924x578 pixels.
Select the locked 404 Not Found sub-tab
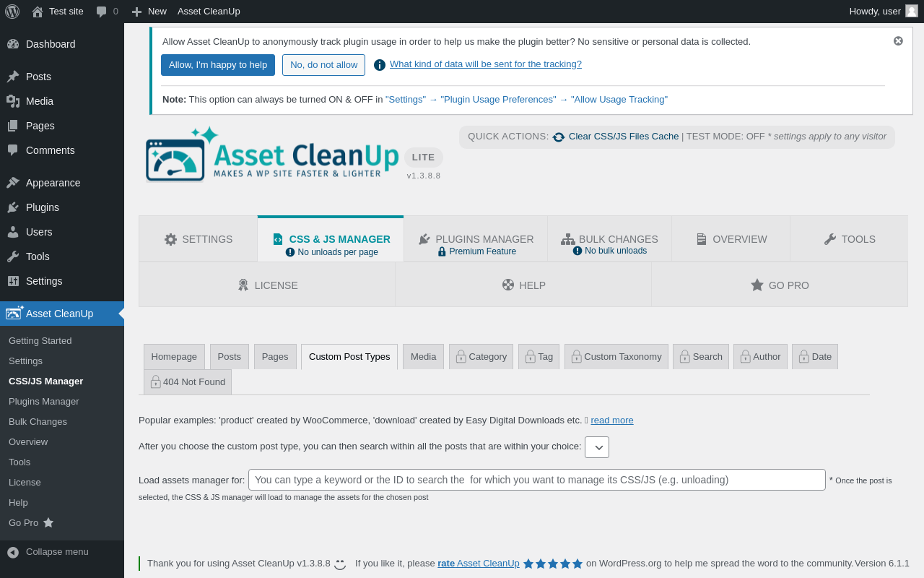(x=188, y=382)
